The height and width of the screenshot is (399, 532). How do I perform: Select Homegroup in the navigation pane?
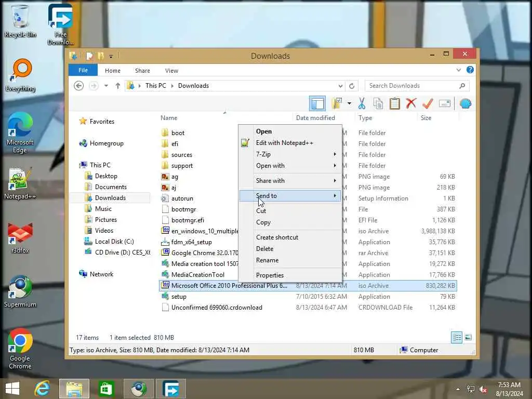pyautogui.click(x=106, y=143)
